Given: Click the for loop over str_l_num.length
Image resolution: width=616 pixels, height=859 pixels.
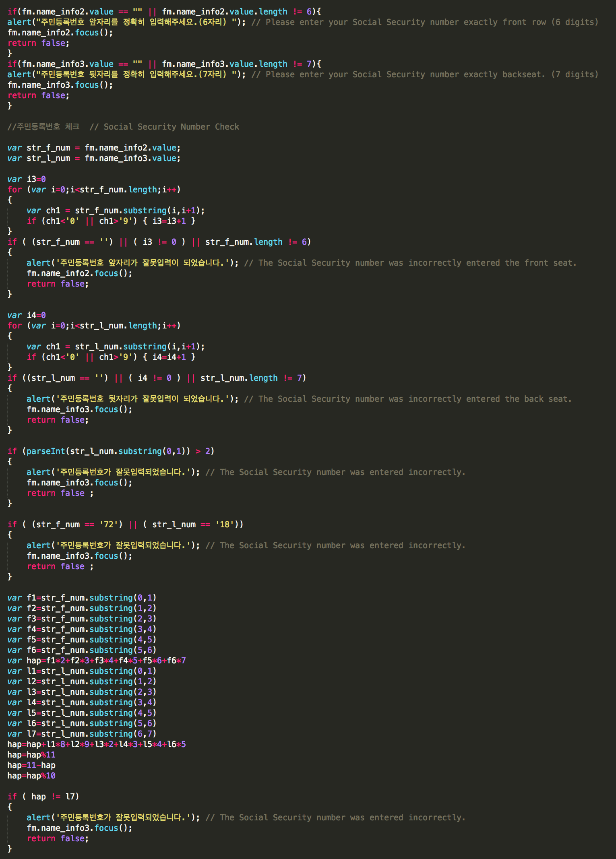Looking at the screenshot, I should [94, 326].
